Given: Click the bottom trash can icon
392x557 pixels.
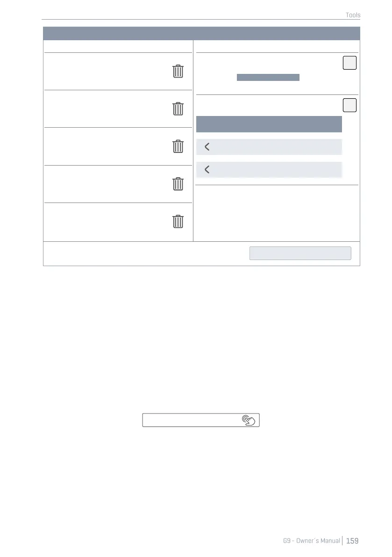Looking at the screenshot, I should 178,221.
